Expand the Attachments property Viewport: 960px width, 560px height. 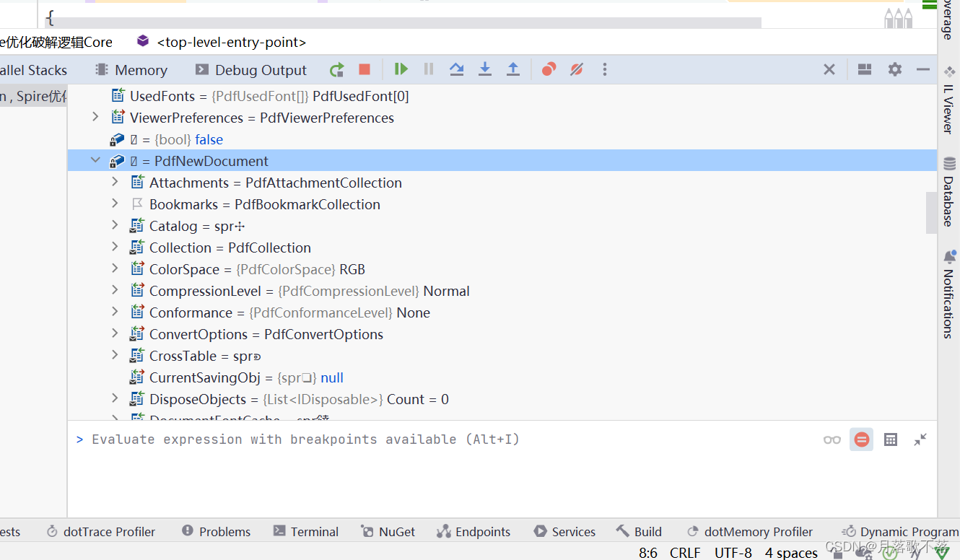(x=115, y=182)
